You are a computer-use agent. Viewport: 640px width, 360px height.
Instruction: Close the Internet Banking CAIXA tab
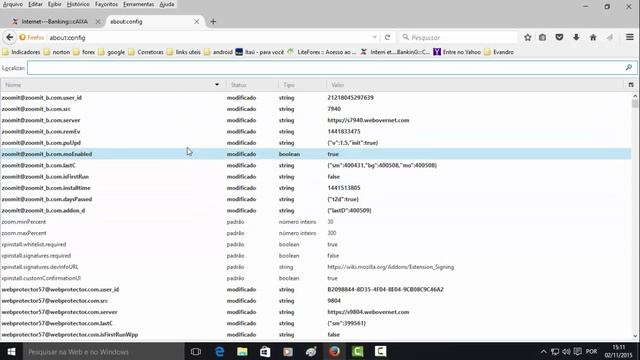pos(98,22)
